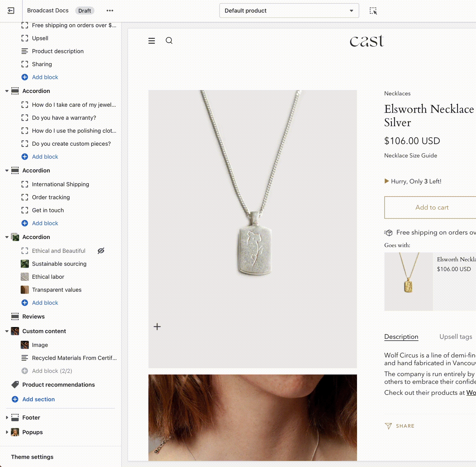The image size is (476, 467).
Task: Expand the Popups section group
Action: (7, 432)
